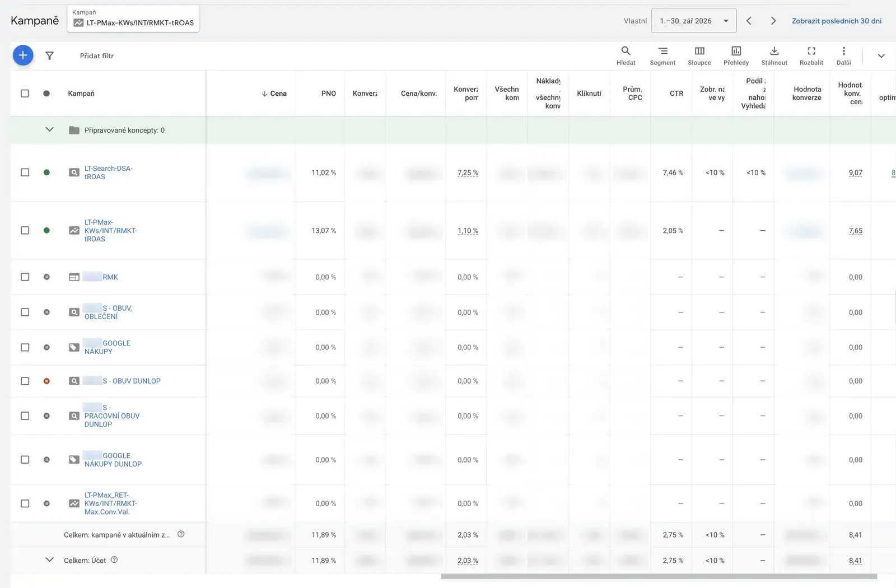Click paused status icon of RMK campaign
Screen dimensions: 896x588
(x=46, y=277)
